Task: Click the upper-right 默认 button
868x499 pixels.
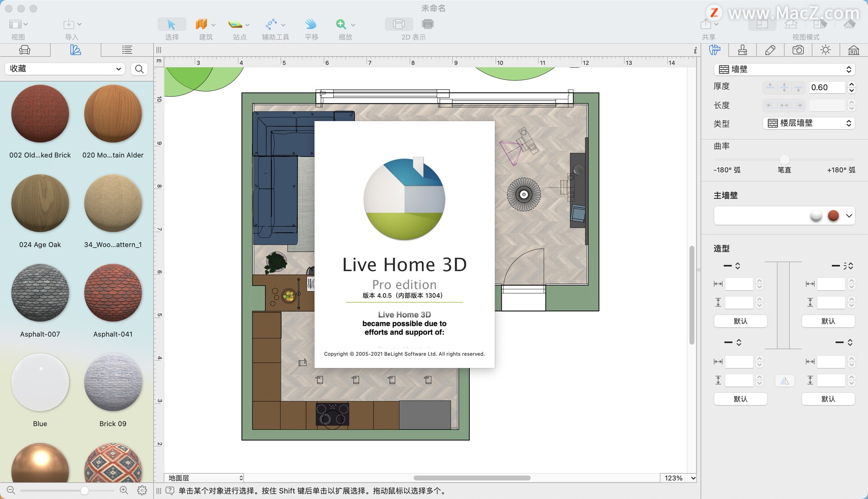Action: 828,321
